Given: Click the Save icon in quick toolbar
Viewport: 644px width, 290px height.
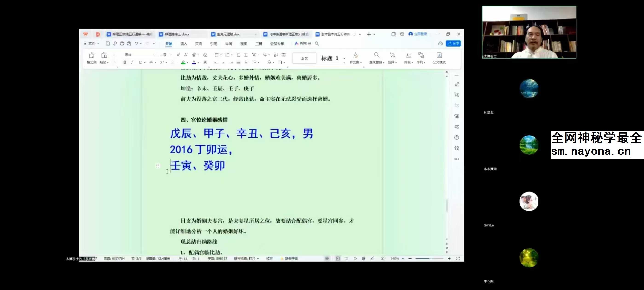Looking at the screenshot, I should pos(108,43).
